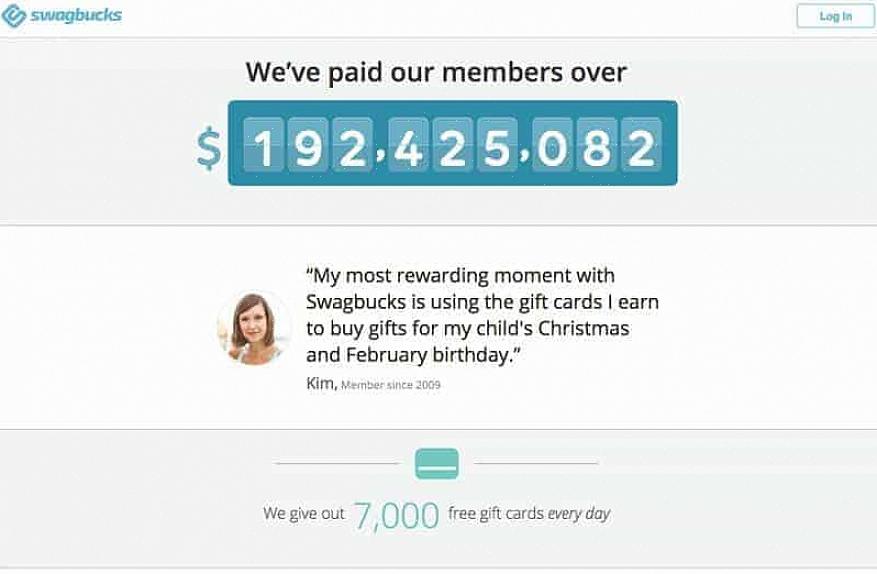Click the "My most rewarding moment" testimonial quote
Image resolution: width=877 pixels, height=574 pixels.
[482, 314]
